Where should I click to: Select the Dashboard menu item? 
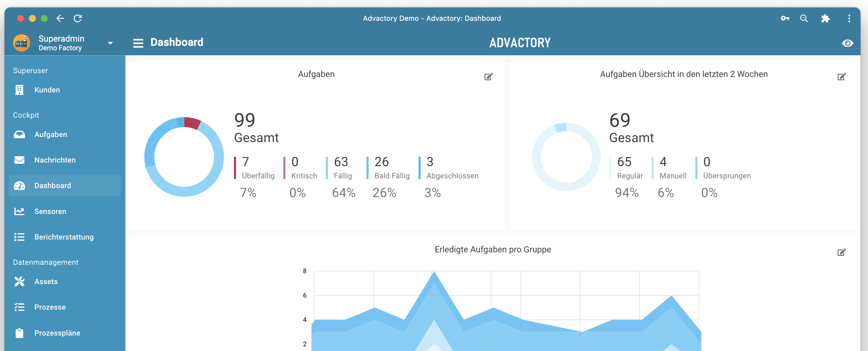65,186
